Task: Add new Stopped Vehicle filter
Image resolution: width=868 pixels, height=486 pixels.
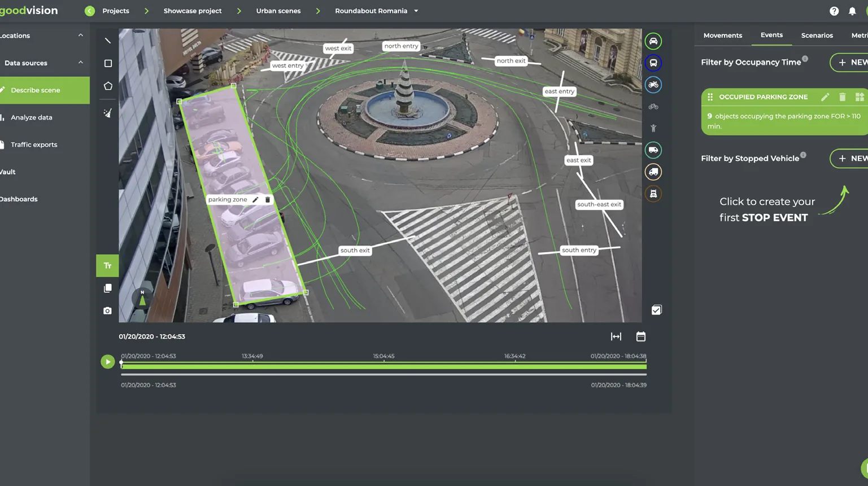Action: 849,158
